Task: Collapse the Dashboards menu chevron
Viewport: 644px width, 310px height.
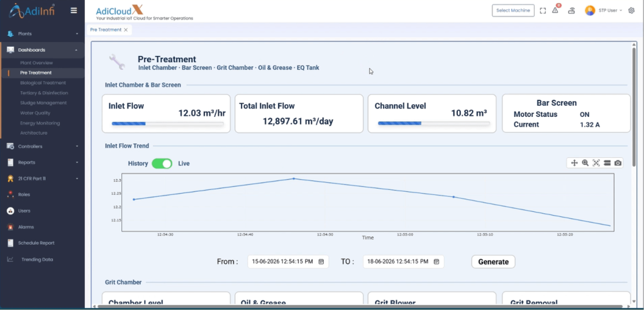Action: point(76,50)
